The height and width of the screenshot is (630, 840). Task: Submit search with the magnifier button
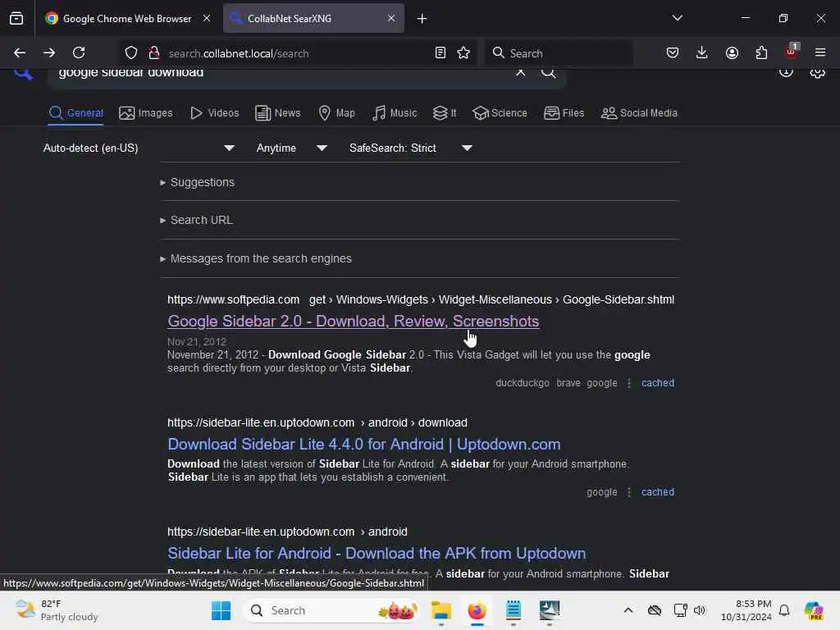click(548, 72)
